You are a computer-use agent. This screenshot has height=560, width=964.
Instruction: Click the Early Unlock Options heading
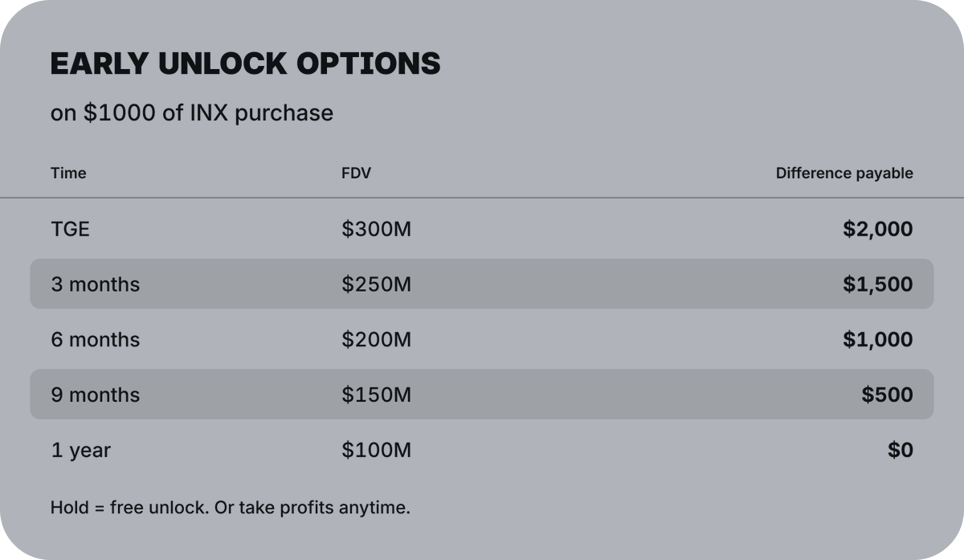[x=245, y=63]
